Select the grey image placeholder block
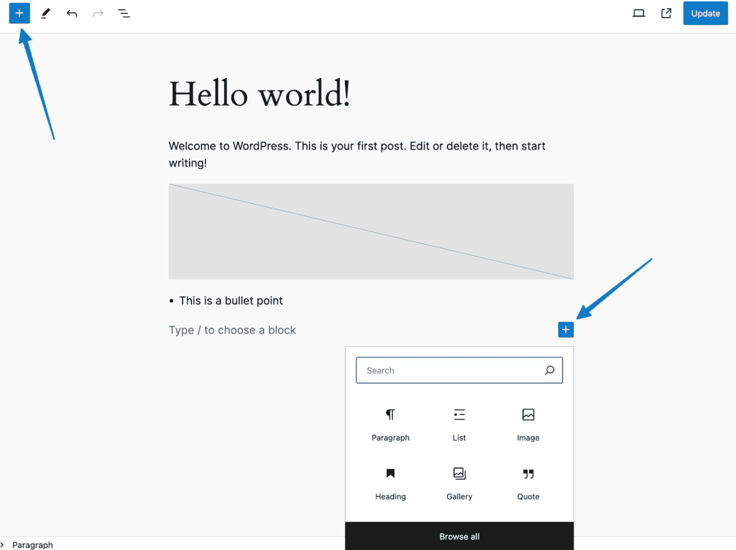Image resolution: width=736 pixels, height=550 pixels. click(x=371, y=231)
